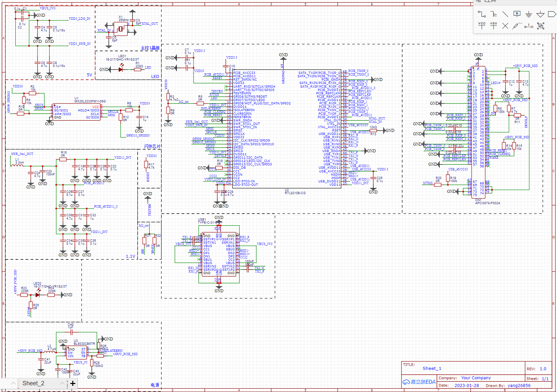The width and height of the screenshot is (557, 392).
Task: Select the SATA_TXOP/PCIE_TXOP_0 pin name
Action: pos(319,73)
